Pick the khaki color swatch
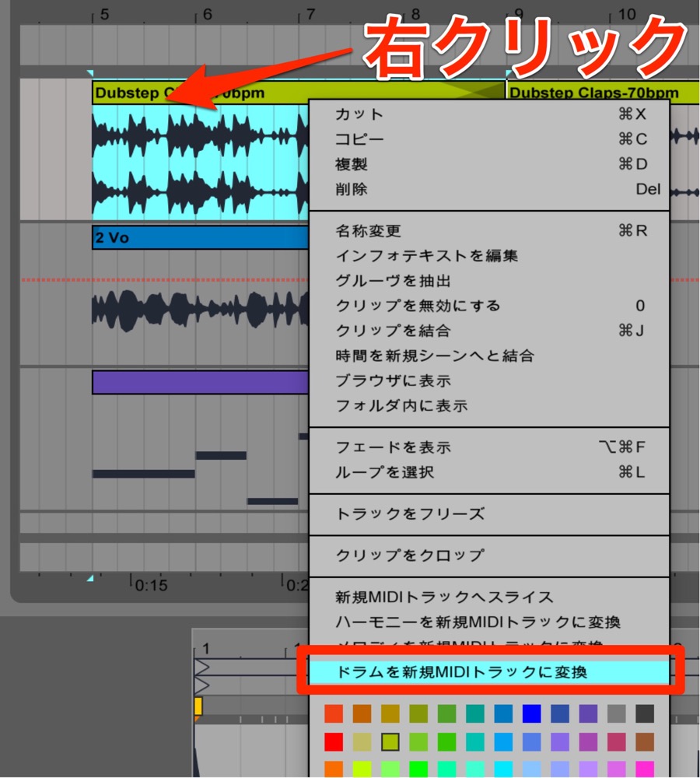Image resolution: width=700 pixels, height=778 pixels. pyautogui.click(x=362, y=742)
